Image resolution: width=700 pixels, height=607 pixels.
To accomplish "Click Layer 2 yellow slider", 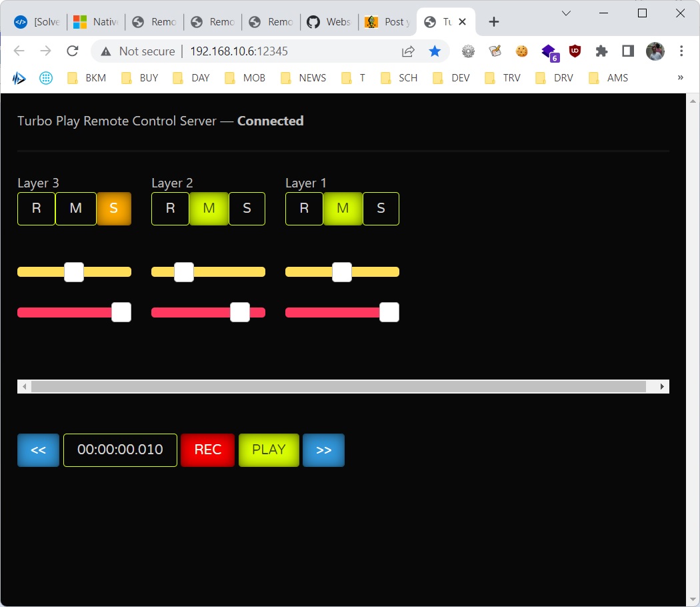I will point(208,272).
